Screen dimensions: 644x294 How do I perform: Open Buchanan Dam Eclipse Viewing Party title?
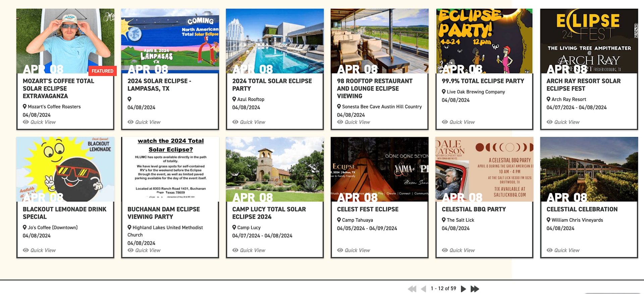pyautogui.click(x=163, y=213)
